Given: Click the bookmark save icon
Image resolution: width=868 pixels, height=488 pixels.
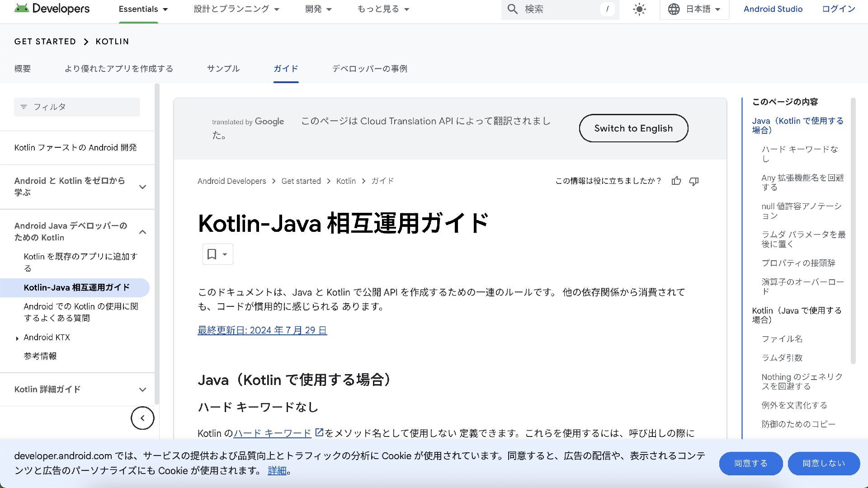Looking at the screenshot, I should pyautogui.click(x=212, y=254).
